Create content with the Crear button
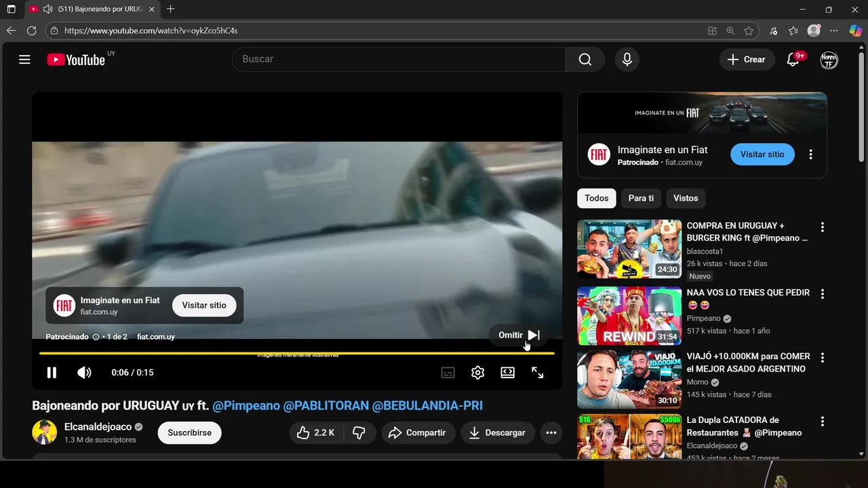 click(x=747, y=60)
